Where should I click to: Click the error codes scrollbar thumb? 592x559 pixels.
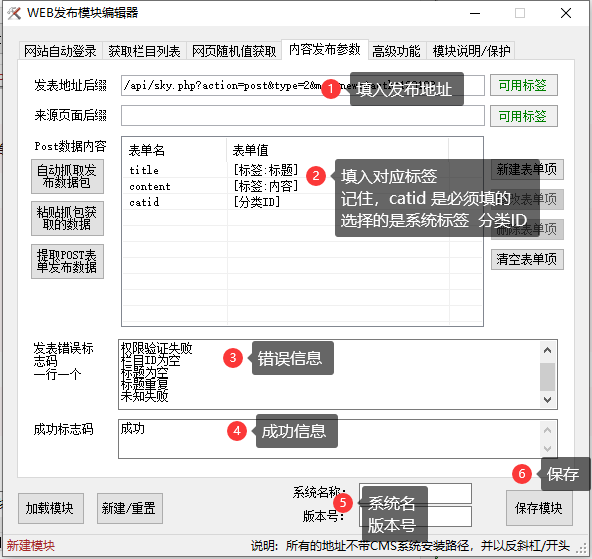(547, 377)
